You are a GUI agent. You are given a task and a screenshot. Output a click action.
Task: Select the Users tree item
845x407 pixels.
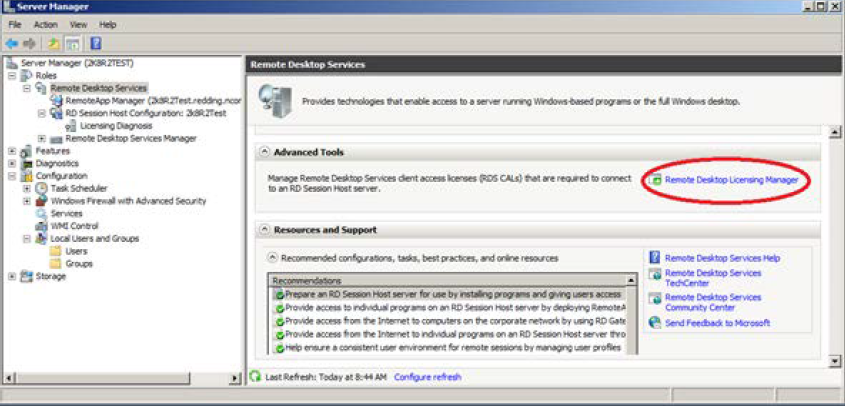pos(76,251)
